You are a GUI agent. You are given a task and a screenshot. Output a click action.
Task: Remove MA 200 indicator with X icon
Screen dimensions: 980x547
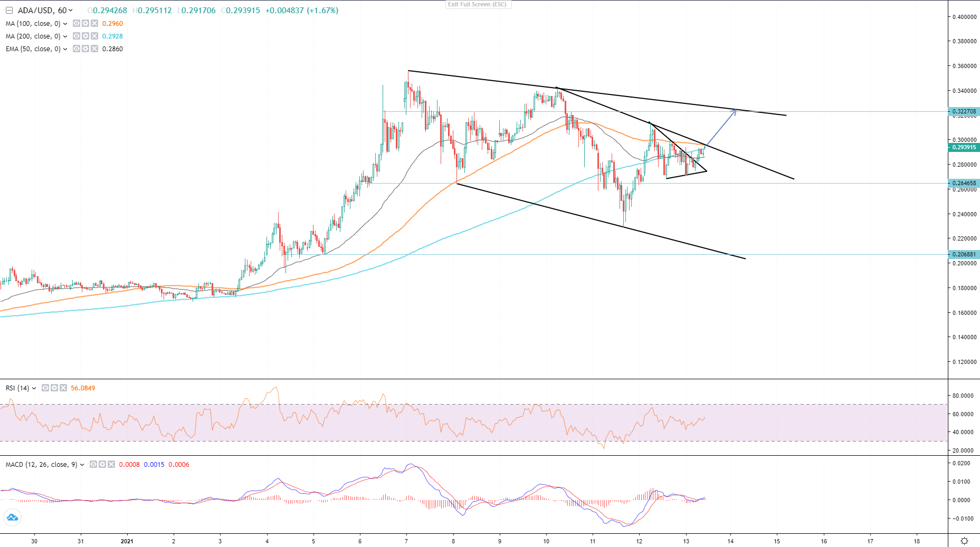click(x=94, y=36)
